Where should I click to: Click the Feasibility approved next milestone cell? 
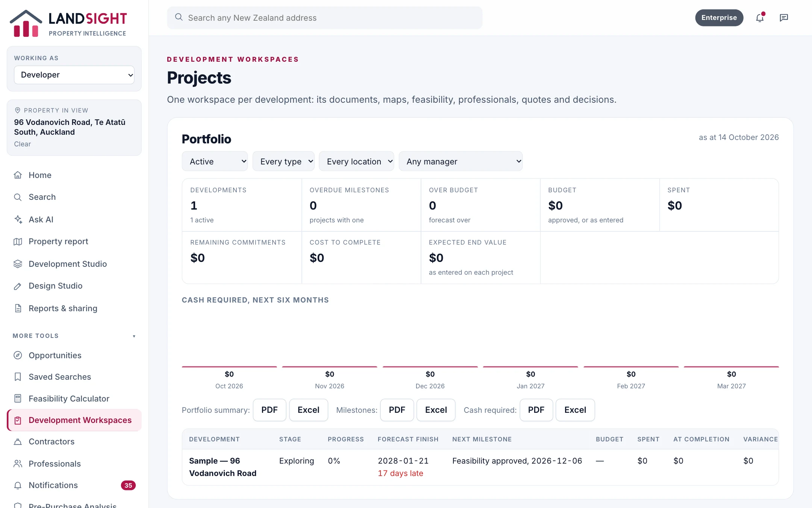(x=517, y=461)
